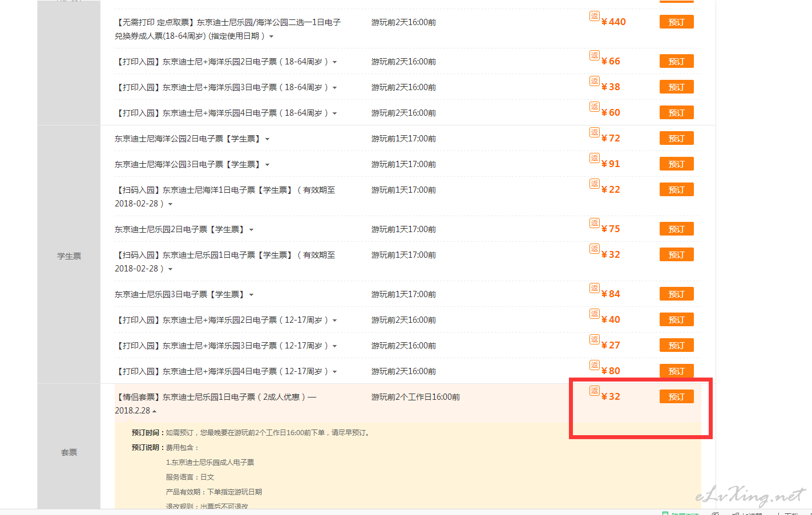The height and width of the screenshot is (515, 812).
Task: Click the 游玩前2个工作日16:00前 deadline text
Action: click(415, 397)
